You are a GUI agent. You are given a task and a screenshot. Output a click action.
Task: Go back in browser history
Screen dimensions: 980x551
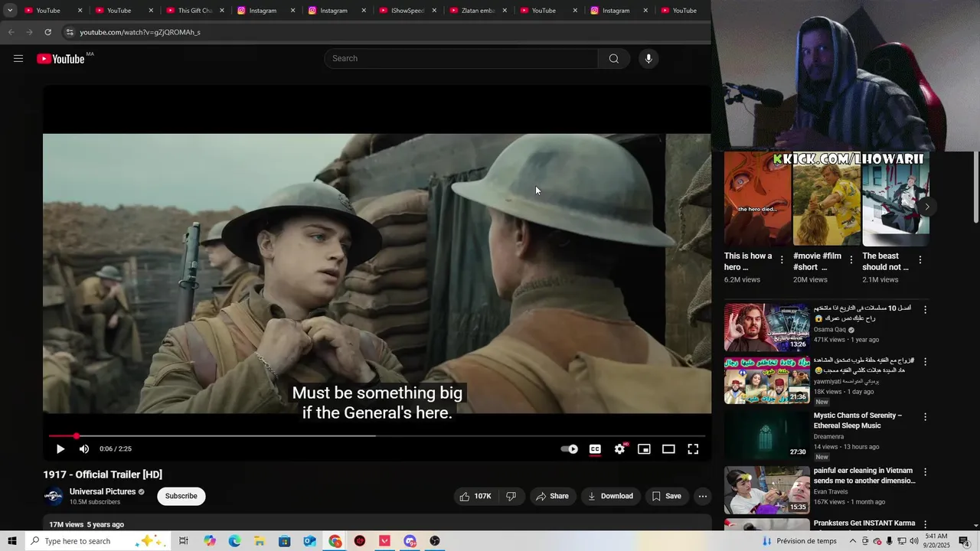pyautogui.click(x=11, y=32)
